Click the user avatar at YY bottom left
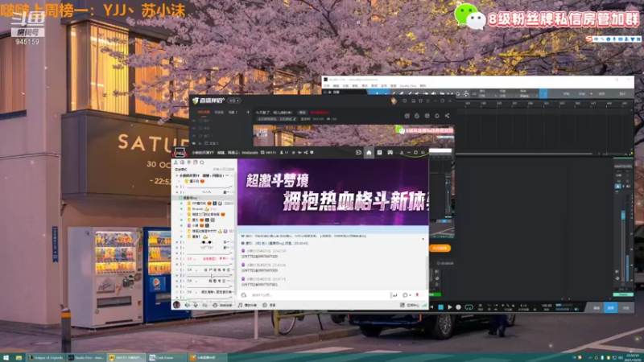The height and width of the screenshot is (362, 644). tap(176, 305)
